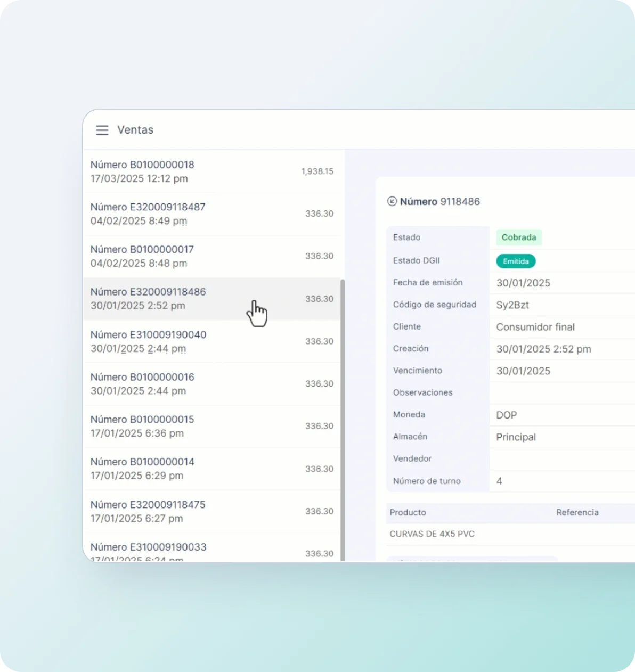
Task: Click the Cobrada status badge
Action: pyautogui.click(x=518, y=237)
